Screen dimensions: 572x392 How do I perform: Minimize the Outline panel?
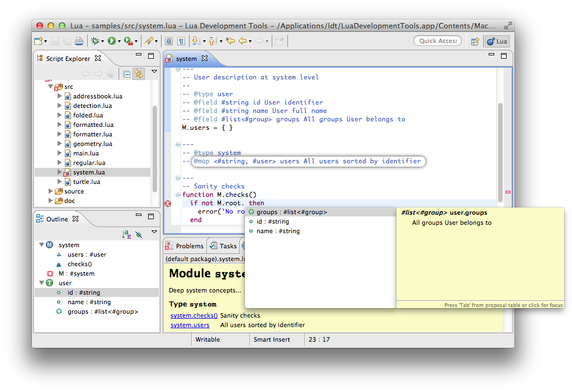(139, 215)
